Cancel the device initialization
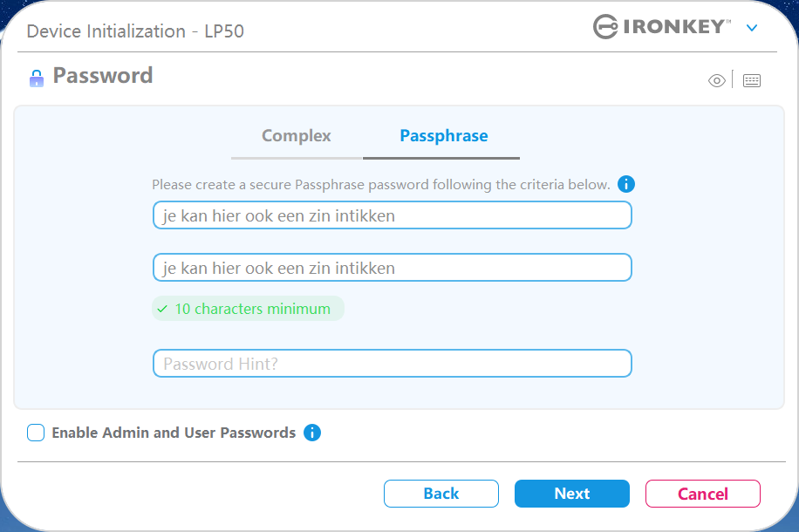The height and width of the screenshot is (532, 799). pyautogui.click(x=702, y=494)
